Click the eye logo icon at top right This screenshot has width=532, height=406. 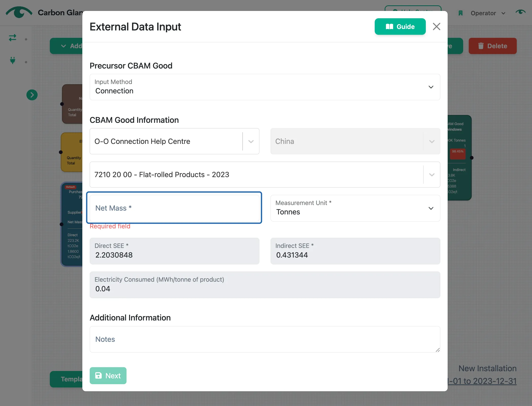click(520, 12)
